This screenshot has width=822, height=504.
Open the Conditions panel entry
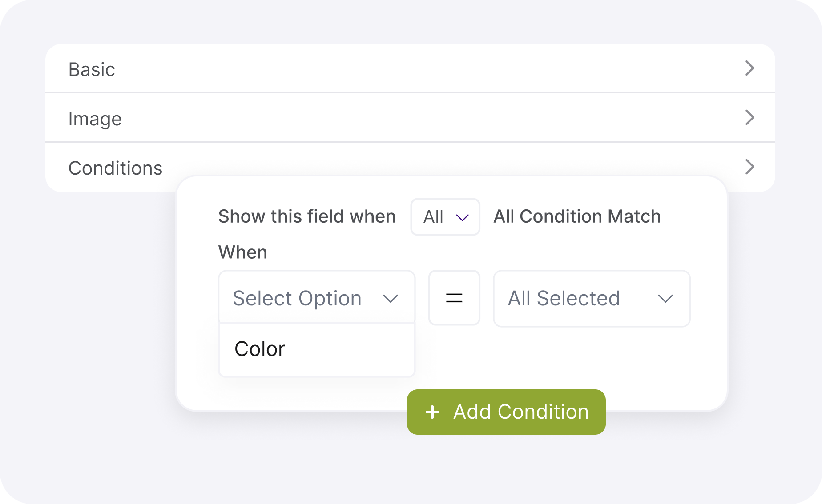click(116, 168)
